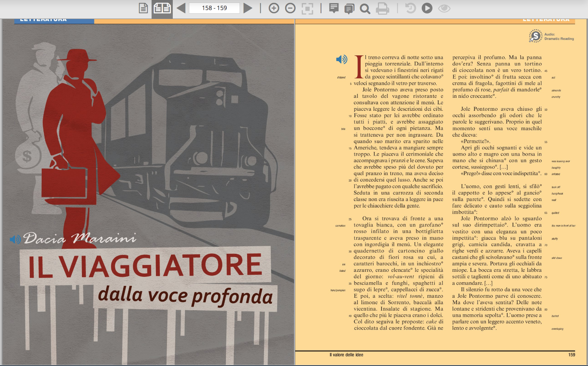Print the current pages
Image resolution: width=588 pixels, height=366 pixels.
tap(383, 8)
